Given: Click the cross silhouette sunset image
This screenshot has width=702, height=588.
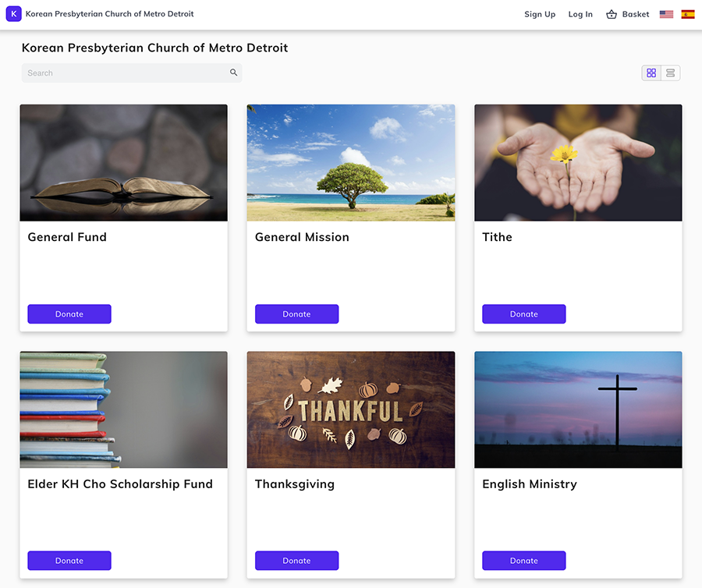Looking at the screenshot, I should point(578,409).
